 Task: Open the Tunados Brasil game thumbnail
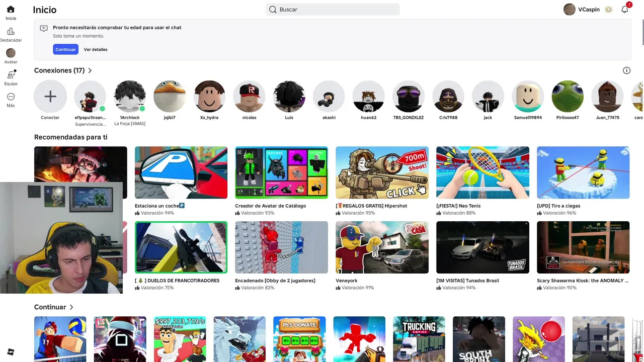click(x=482, y=247)
